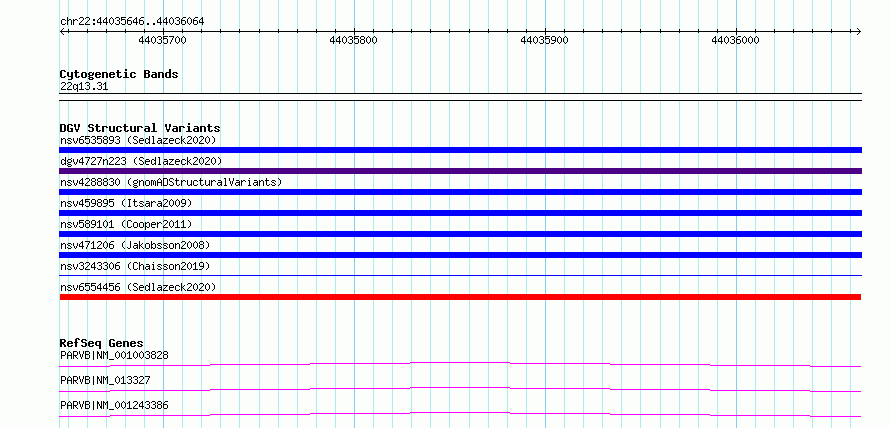Viewport: 890px width, 428px height.
Task: Open variant nsv6535893 (Sedlazeck2020) label
Action: coord(138,140)
